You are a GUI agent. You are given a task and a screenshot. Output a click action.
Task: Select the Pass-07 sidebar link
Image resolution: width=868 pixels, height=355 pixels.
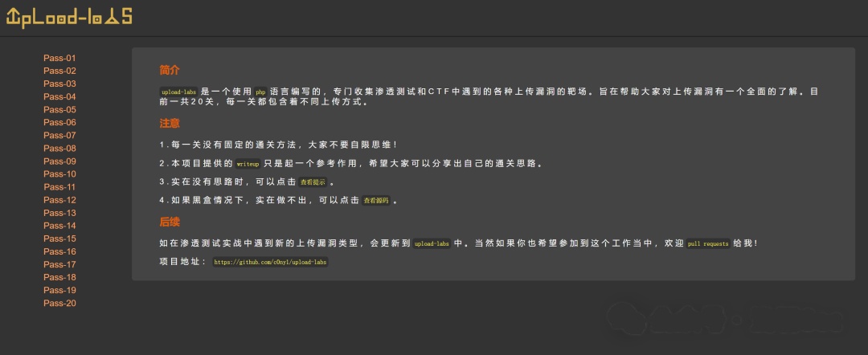tap(59, 136)
